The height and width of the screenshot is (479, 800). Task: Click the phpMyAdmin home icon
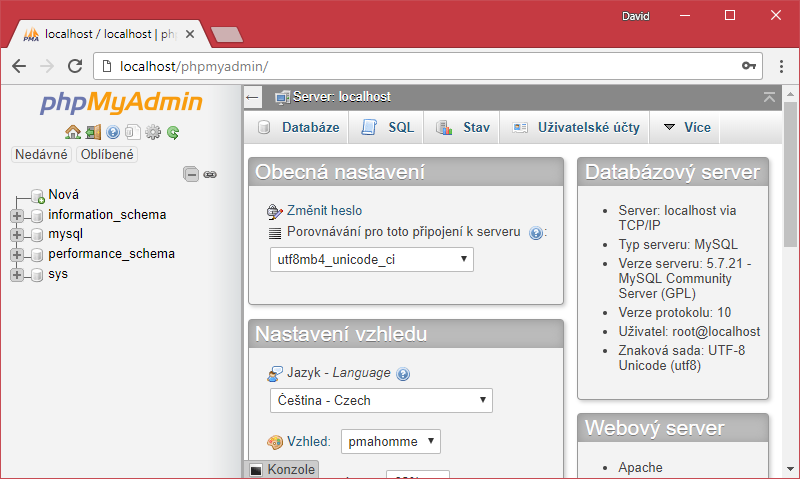[x=72, y=133]
